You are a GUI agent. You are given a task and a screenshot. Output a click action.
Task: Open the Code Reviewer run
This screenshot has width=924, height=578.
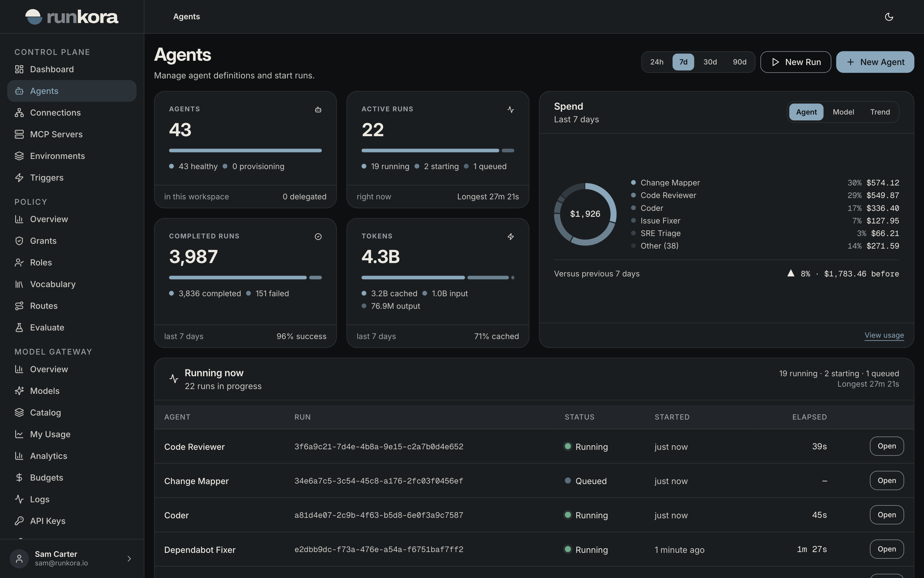(887, 446)
